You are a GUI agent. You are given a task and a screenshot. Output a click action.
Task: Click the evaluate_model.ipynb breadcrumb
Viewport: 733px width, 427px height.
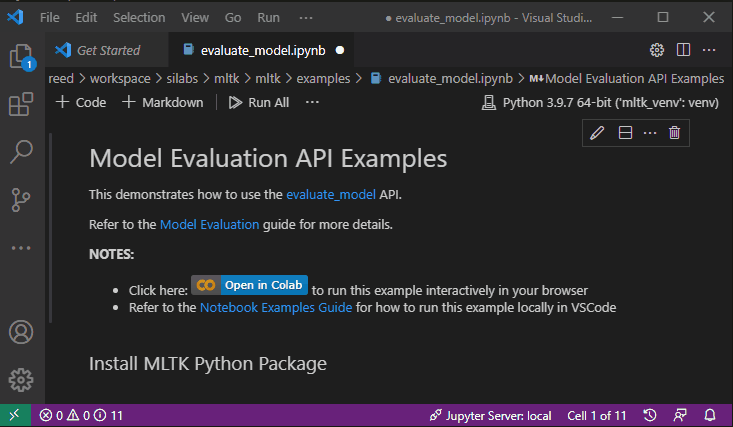coord(442,78)
